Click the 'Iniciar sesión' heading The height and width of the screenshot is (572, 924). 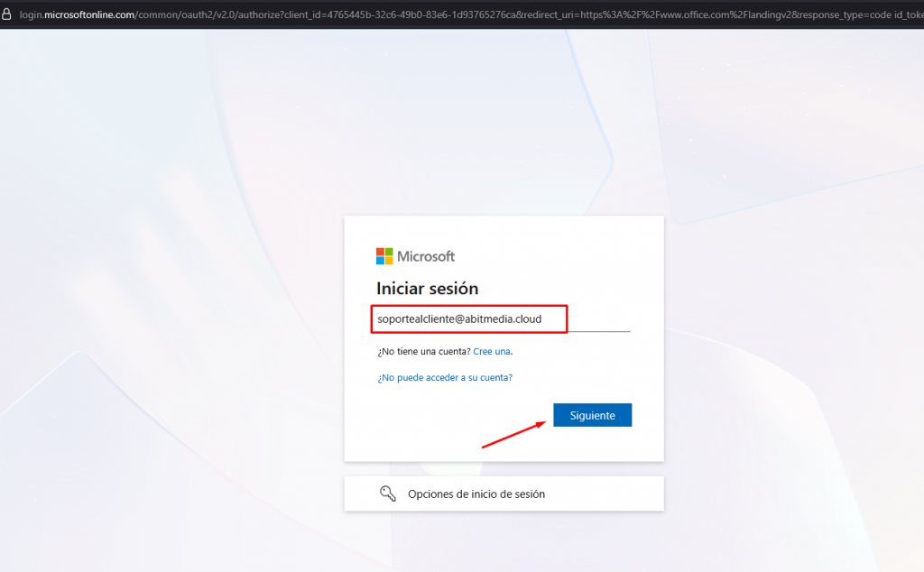(427, 289)
